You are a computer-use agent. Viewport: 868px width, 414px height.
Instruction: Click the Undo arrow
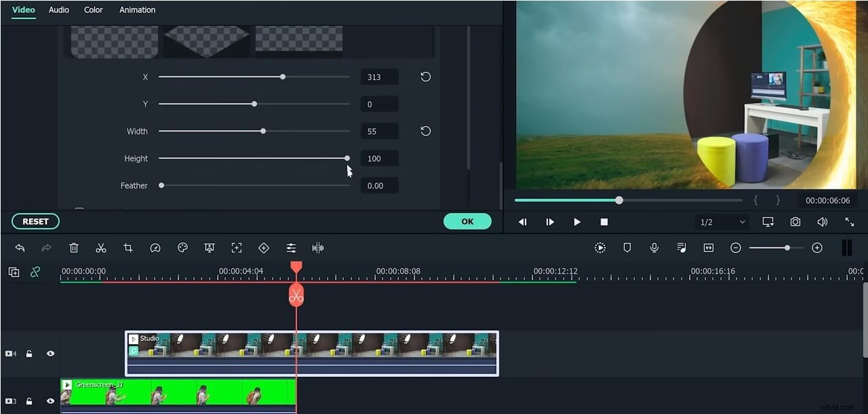click(x=20, y=248)
